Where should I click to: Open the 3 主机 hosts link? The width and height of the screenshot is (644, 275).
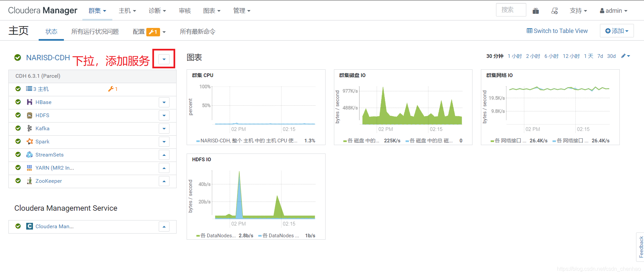pos(41,89)
